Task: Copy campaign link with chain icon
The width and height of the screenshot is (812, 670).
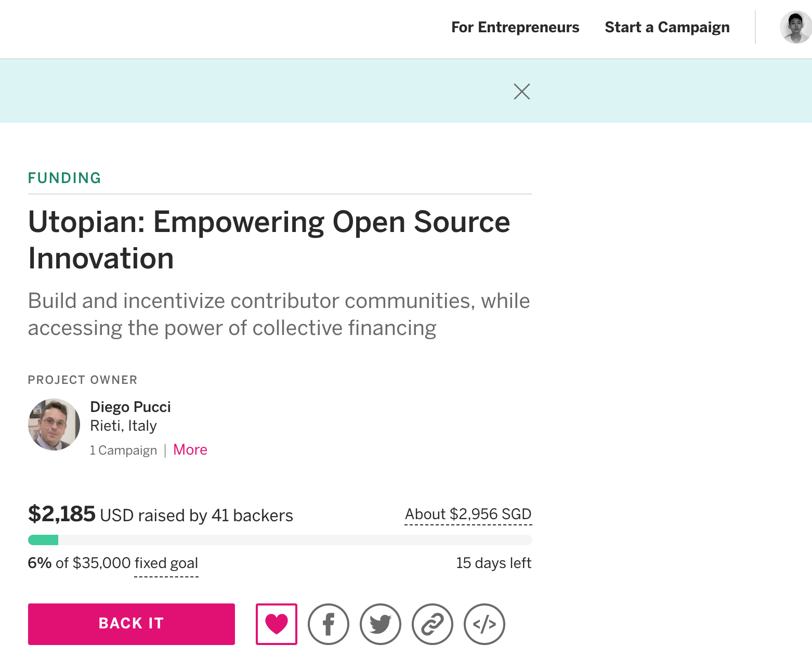Action: pos(433,624)
